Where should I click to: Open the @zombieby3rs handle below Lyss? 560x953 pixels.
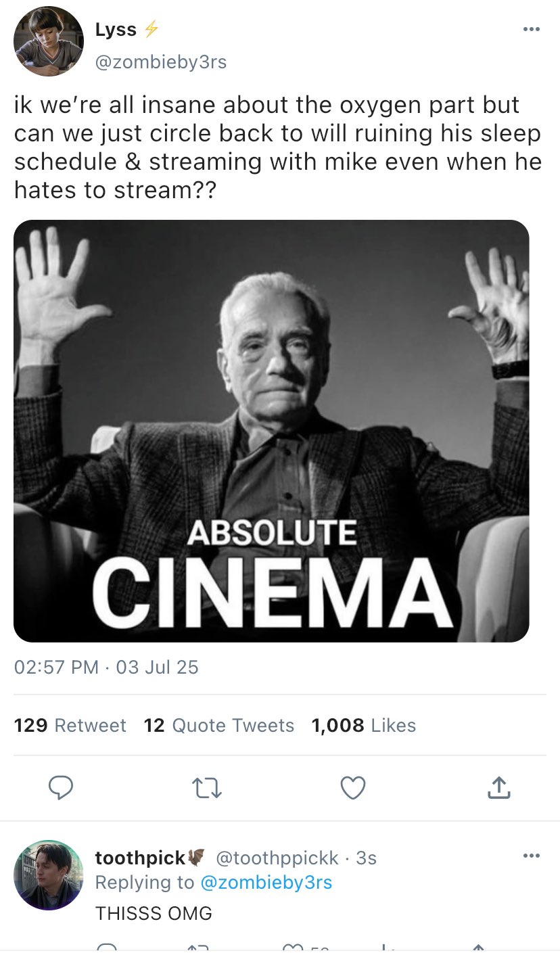tap(160, 62)
